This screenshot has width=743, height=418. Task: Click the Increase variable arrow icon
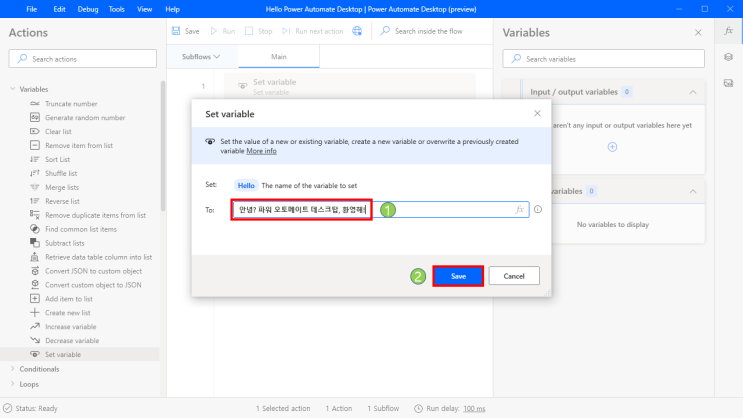(x=35, y=327)
